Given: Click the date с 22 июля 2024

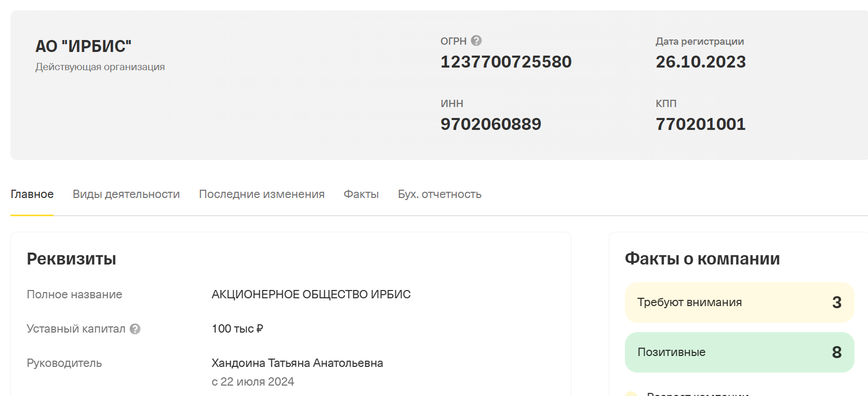Looking at the screenshot, I should click(x=253, y=382).
